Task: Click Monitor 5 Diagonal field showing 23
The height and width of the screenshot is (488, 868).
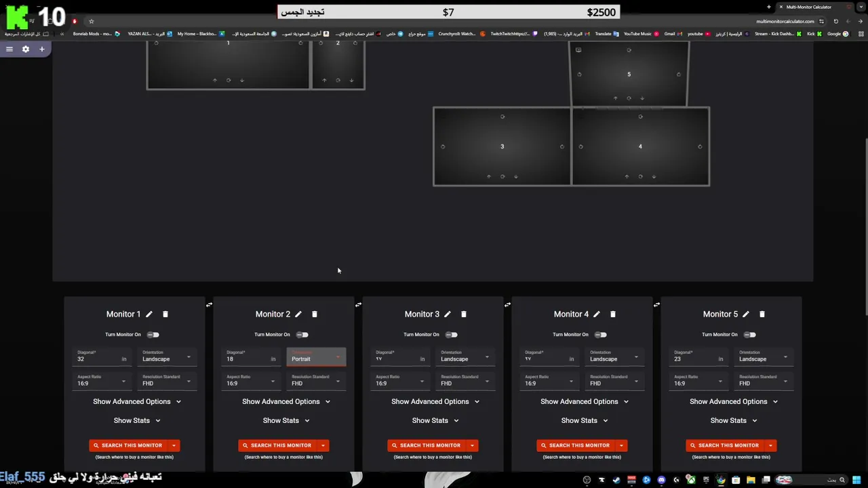Action: point(698,357)
